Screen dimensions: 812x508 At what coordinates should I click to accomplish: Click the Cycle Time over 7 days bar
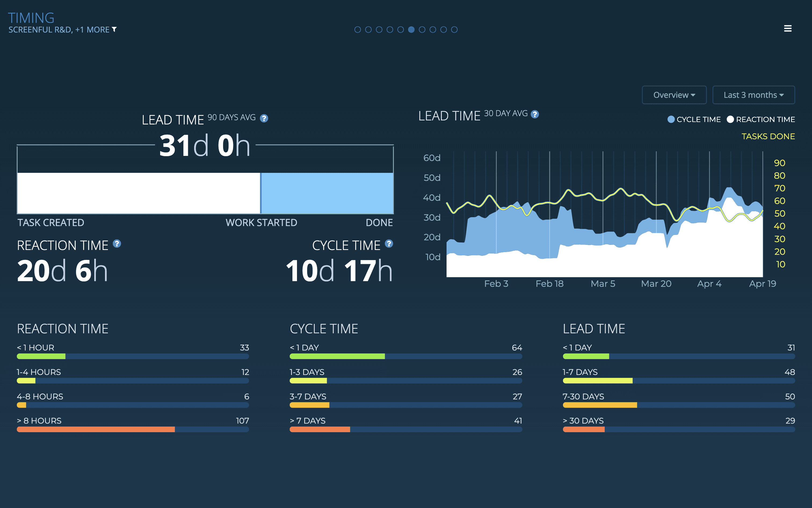click(x=406, y=430)
